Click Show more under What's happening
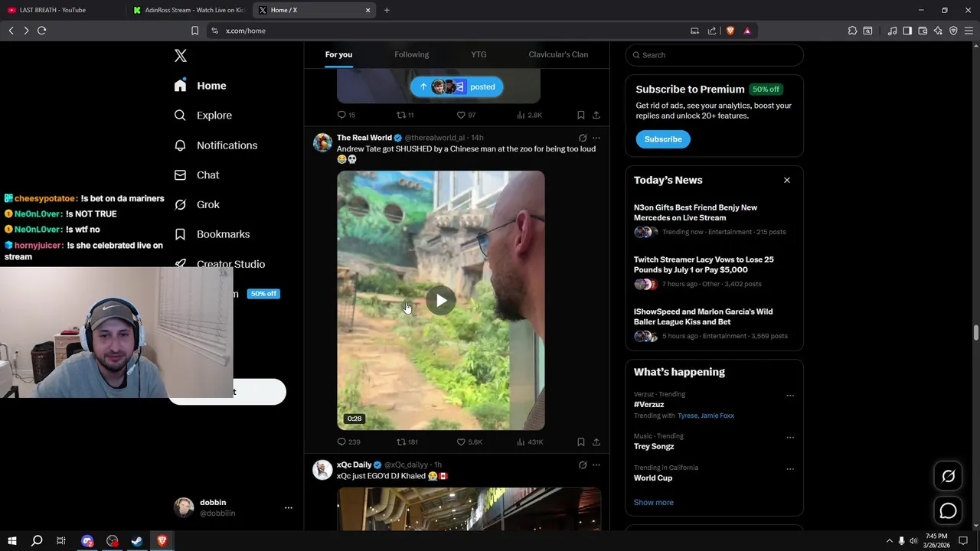Screen dimensions: 980x551 coord(653,503)
